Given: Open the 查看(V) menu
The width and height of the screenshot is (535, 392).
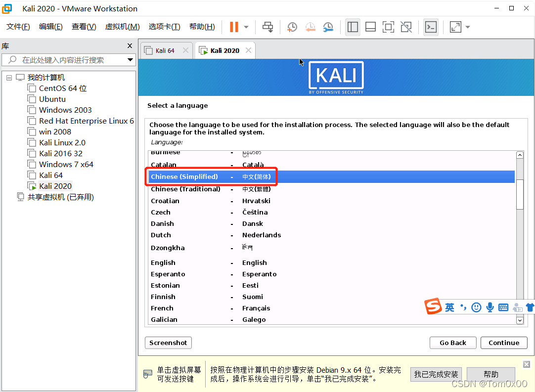Looking at the screenshot, I should tap(84, 27).
